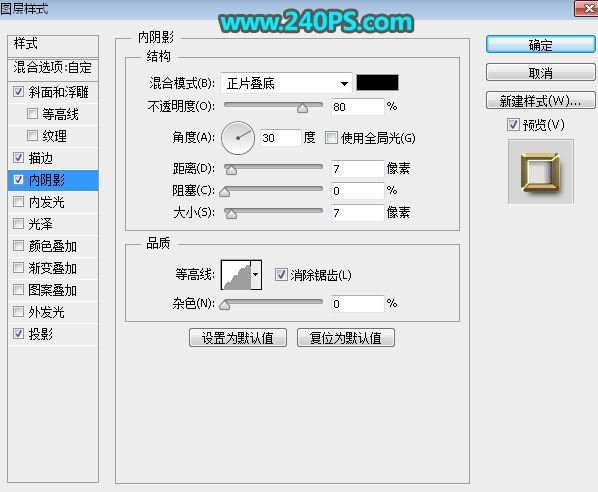Enable the 颜色叠加 checkbox
The width and height of the screenshot is (598, 492).
click(18, 246)
